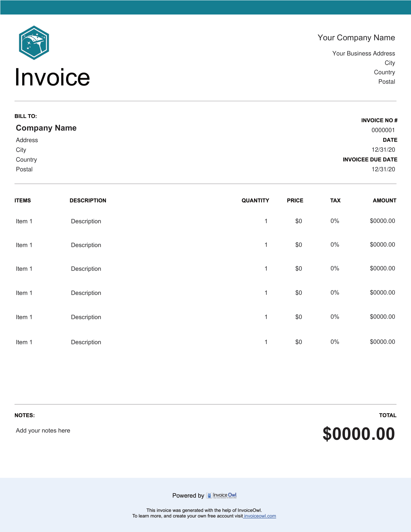Image resolution: width=411 pixels, height=532 pixels.
Task: Select the AMOUNT column header
Action: point(384,201)
